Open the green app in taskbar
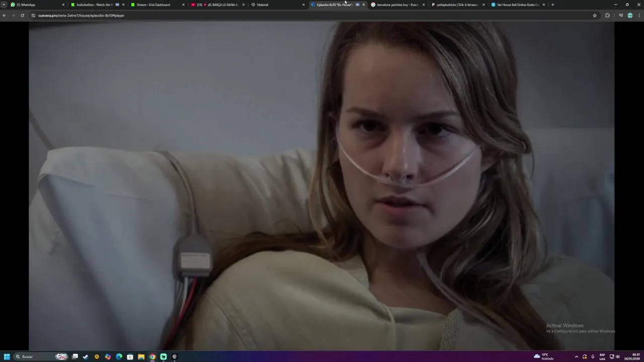 coord(164,356)
